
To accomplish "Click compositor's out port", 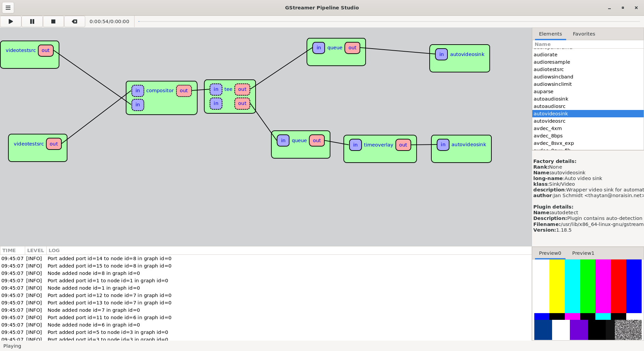I will (184, 91).
